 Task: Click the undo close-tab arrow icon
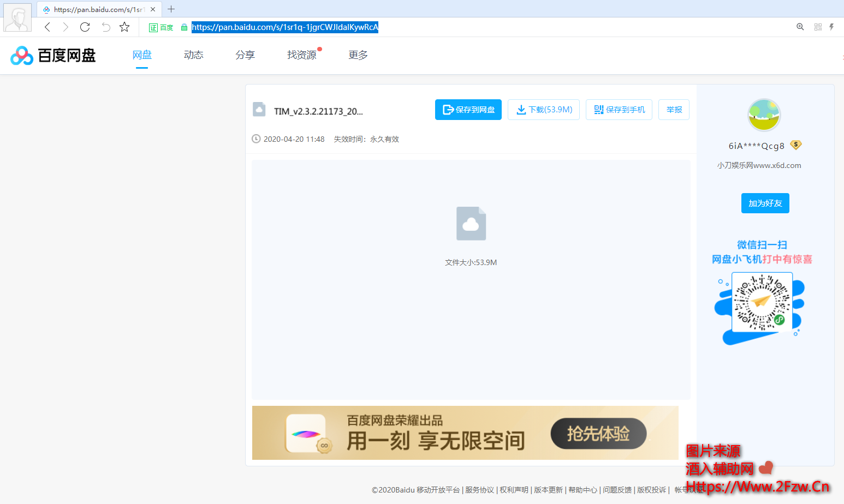click(x=106, y=27)
